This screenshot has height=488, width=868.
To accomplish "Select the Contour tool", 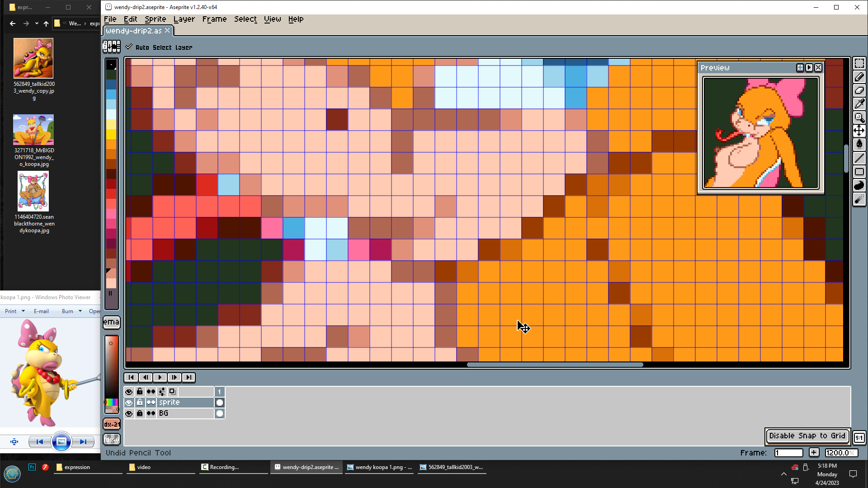I will [x=859, y=185].
